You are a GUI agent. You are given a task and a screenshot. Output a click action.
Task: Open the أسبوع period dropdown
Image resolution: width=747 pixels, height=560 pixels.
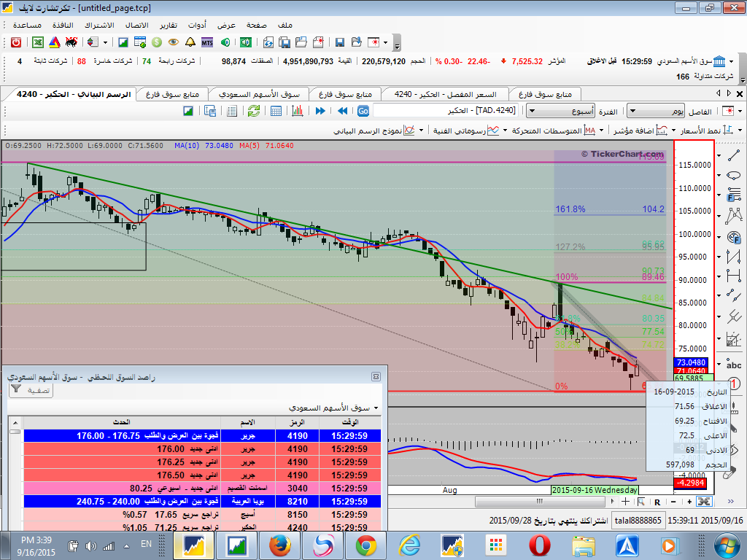pos(560,112)
